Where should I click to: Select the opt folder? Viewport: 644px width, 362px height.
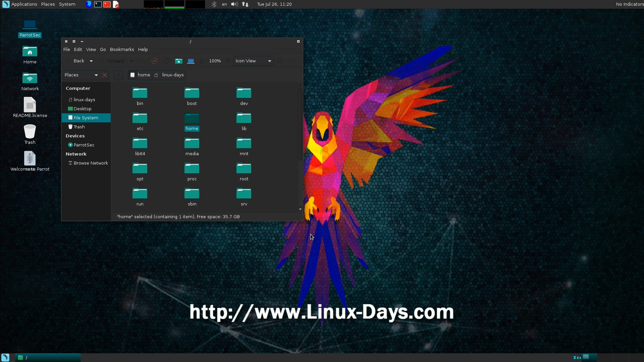140,172
